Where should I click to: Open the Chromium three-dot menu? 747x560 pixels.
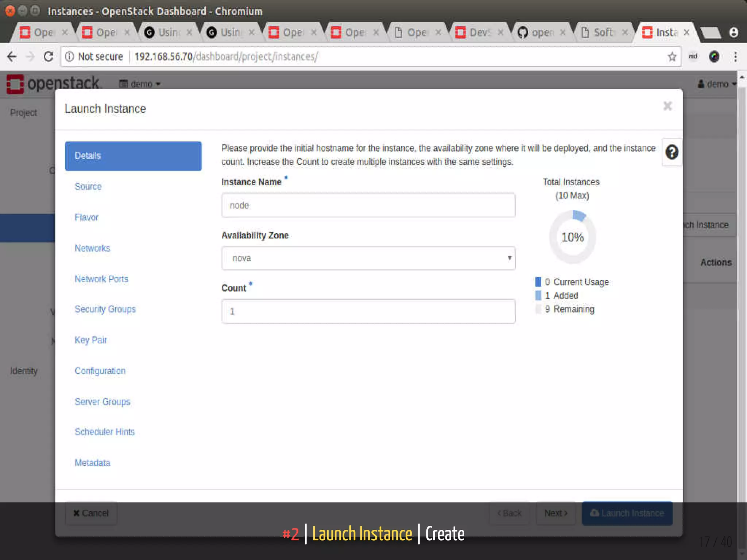click(735, 57)
